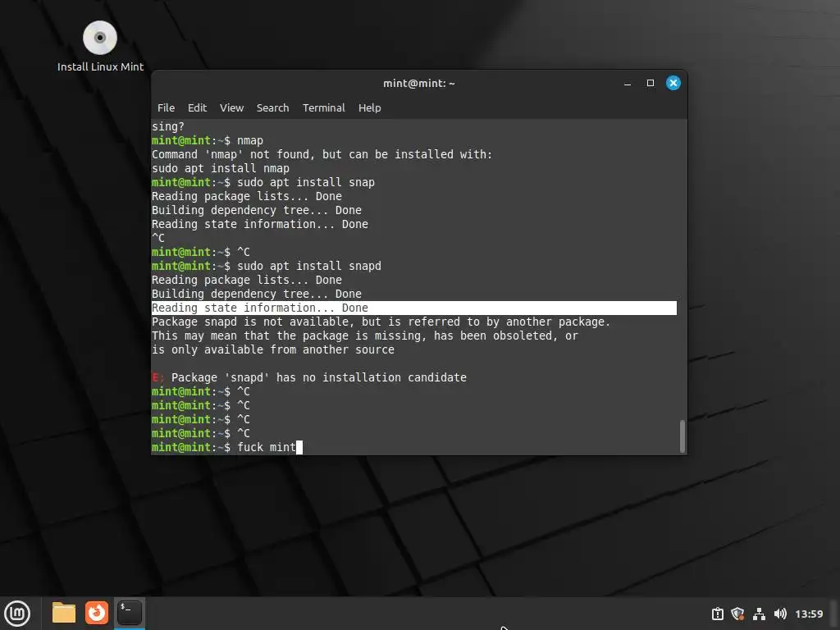
Task: Click the 'sudo apt install nmap' suggestion text
Action: [x=220, y=169]
